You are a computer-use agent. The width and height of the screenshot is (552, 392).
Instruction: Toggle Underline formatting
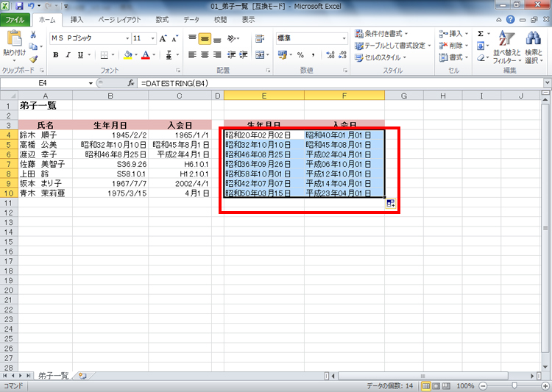[81, 55]
